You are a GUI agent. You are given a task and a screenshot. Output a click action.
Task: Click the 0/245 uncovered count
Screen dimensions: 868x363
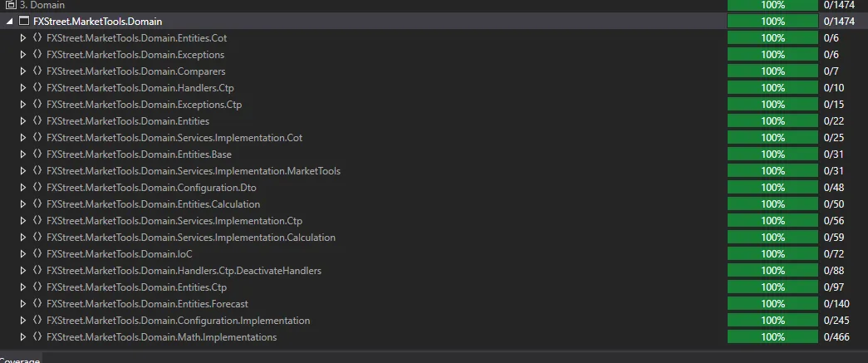tap(836, 321)
